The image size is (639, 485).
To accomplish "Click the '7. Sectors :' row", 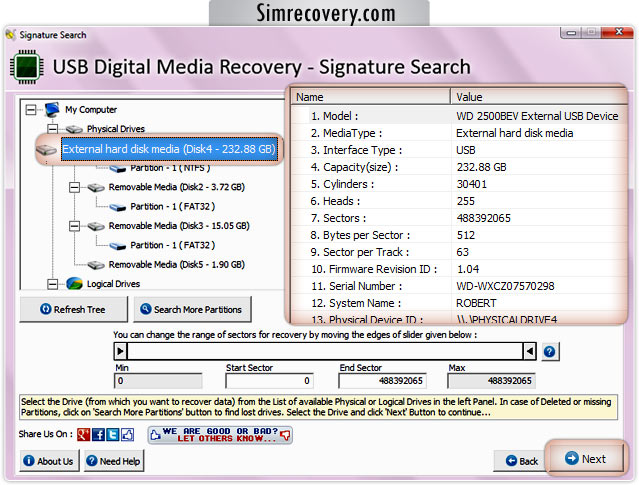I will (459, 218).
